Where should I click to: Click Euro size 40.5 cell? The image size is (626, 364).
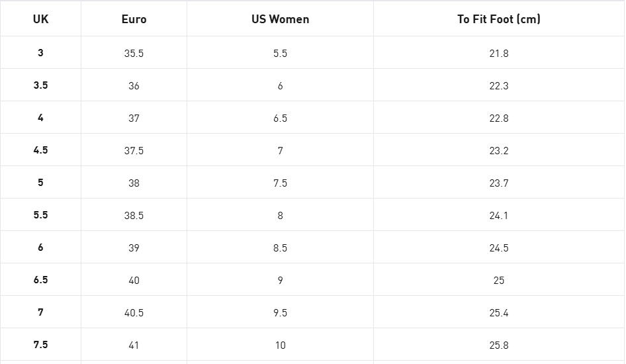pyautogui.click(x=134, y=312)
